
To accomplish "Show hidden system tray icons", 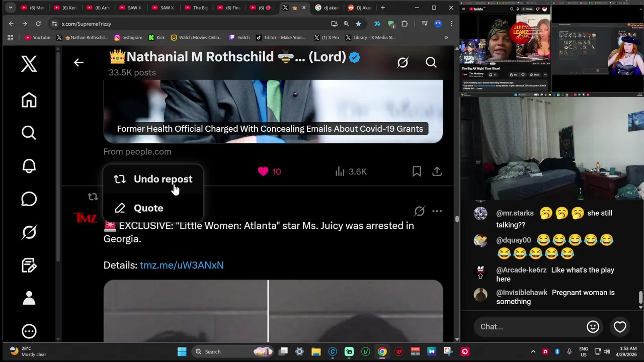I will click(x=533, y=351).
